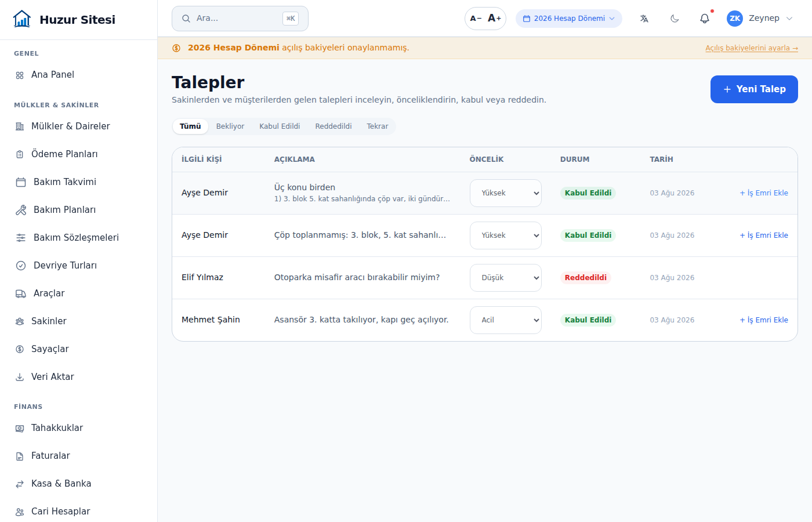Click the Bakım Takvimi calendar icon
Image resolution: width=812 pixels, height=522 pixels.
pyautogui.click(x=21, y=182)
